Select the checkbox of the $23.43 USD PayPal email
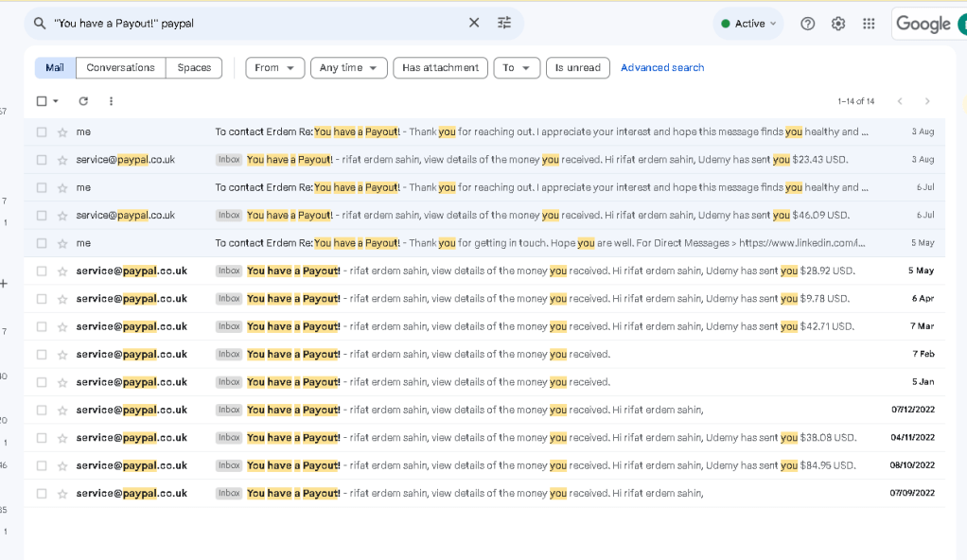This screenshot has width=967, height=560. [42, 160]
